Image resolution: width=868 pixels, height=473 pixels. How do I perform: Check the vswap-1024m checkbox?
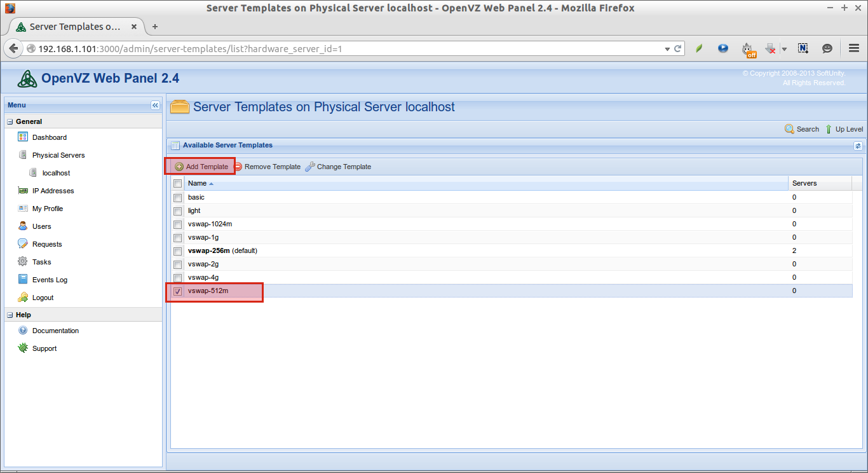178,224
